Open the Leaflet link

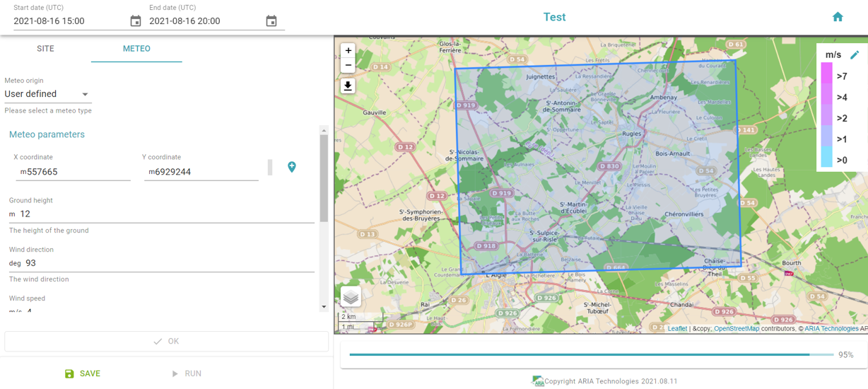click(x=677, y=329)
